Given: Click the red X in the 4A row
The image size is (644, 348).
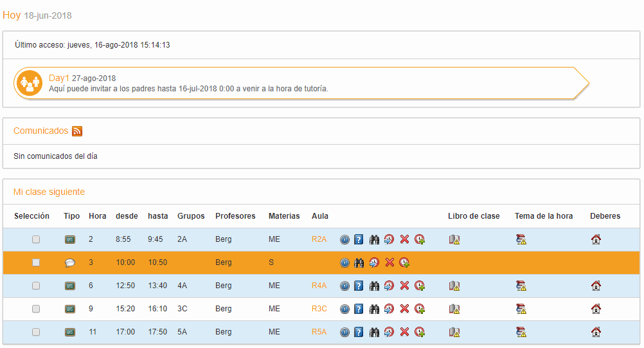Looking at the screenshot, I should coord(404,286).
